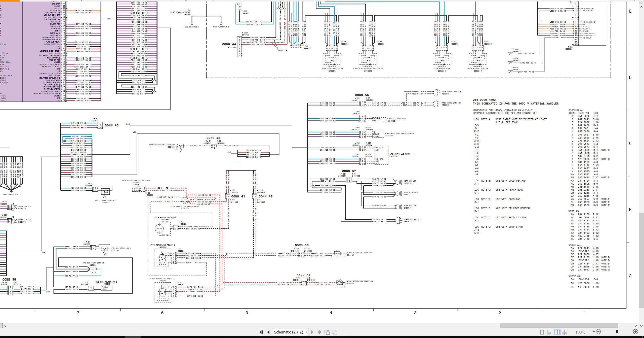Click the HORN MID HIGH label

coord(411,192)
